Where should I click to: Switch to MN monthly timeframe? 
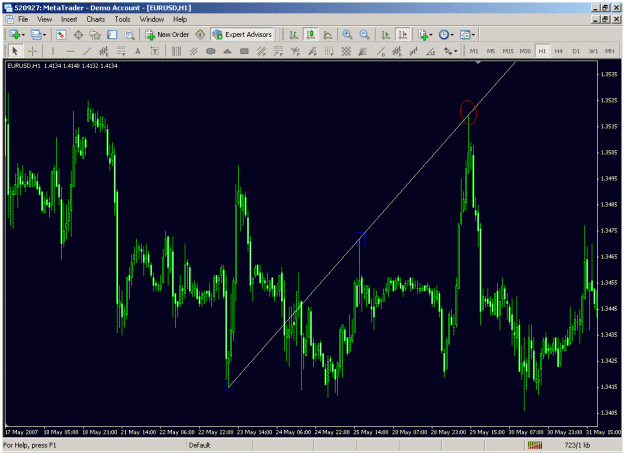(x=609, y=51)
